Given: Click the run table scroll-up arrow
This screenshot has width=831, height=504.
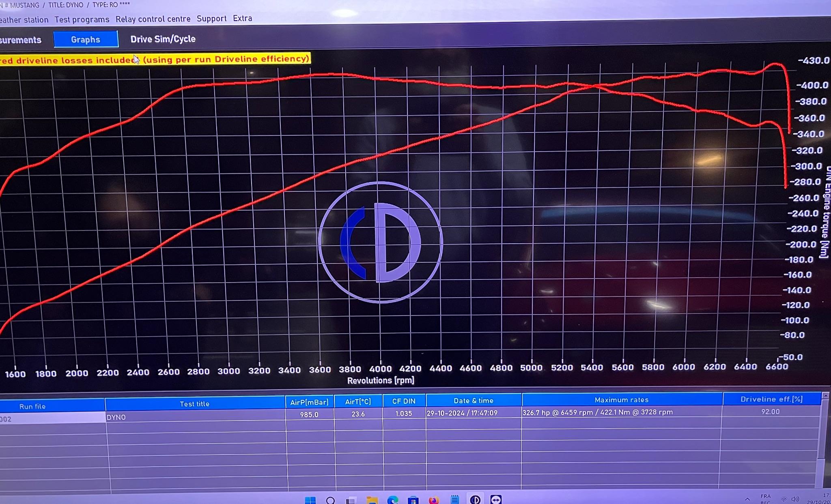Looking at the screenshot, I should [825, 396].
